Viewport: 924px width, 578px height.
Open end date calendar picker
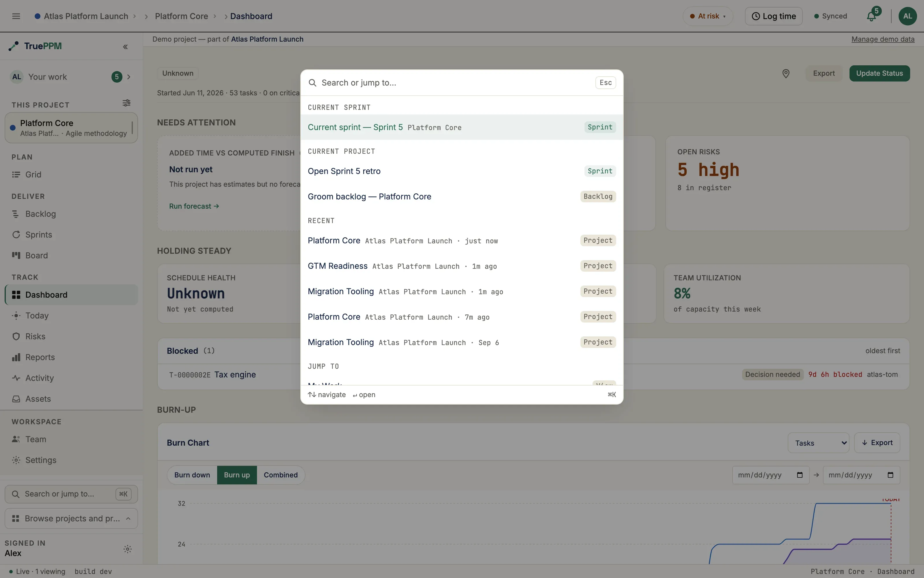(x=891, y=475)
